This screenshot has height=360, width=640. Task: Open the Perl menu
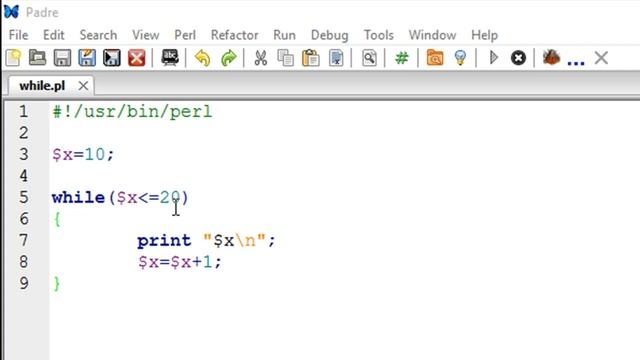185,35
